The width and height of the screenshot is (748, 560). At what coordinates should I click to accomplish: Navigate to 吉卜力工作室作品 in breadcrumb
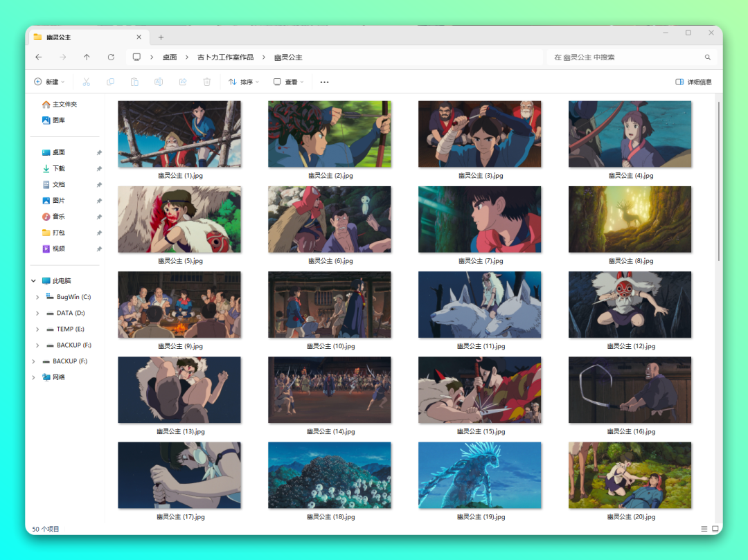(226, 57)
